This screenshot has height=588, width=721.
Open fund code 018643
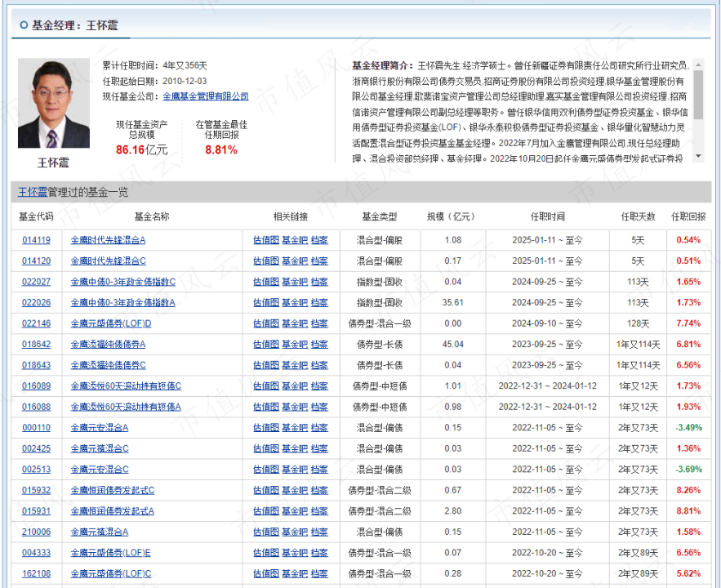(x=36, y=365)
